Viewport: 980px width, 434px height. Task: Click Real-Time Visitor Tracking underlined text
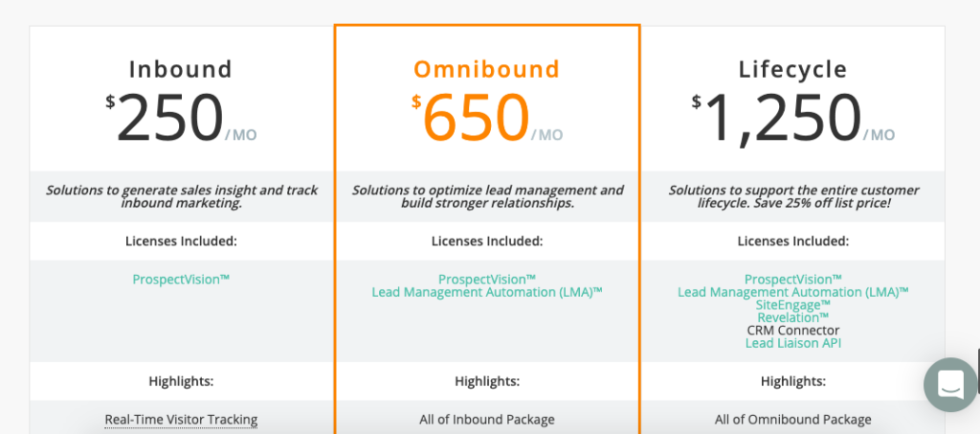181,420
